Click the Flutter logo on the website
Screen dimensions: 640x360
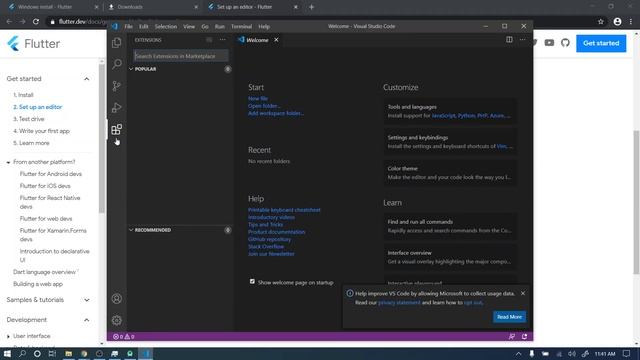(33, 43)
